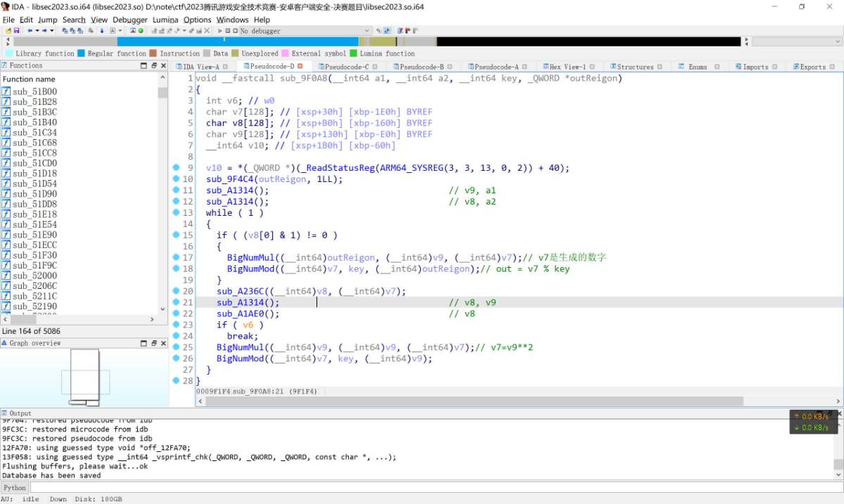Switch to the Exports tab
844x504 pixels.
812,67
